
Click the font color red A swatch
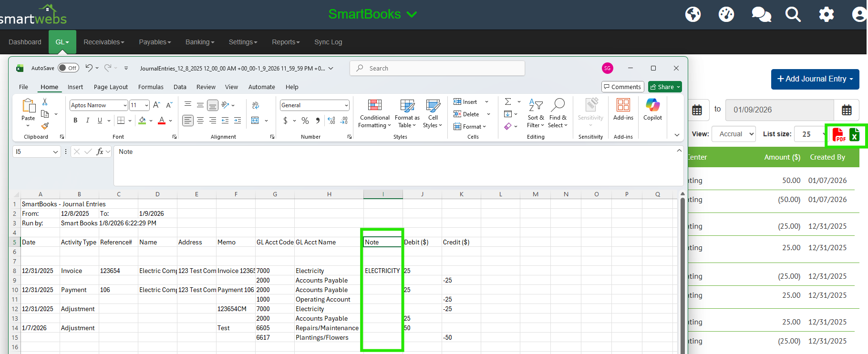pyautogui.click(x=162, y=121)
